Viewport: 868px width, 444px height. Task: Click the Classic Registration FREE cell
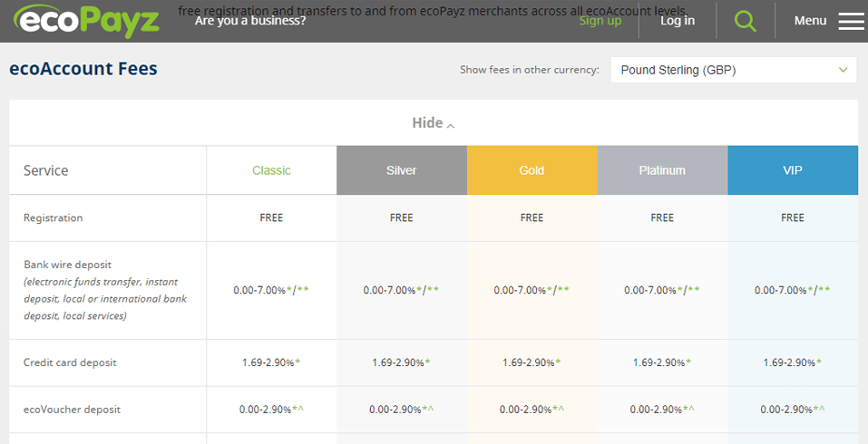[x=271, y=217]
